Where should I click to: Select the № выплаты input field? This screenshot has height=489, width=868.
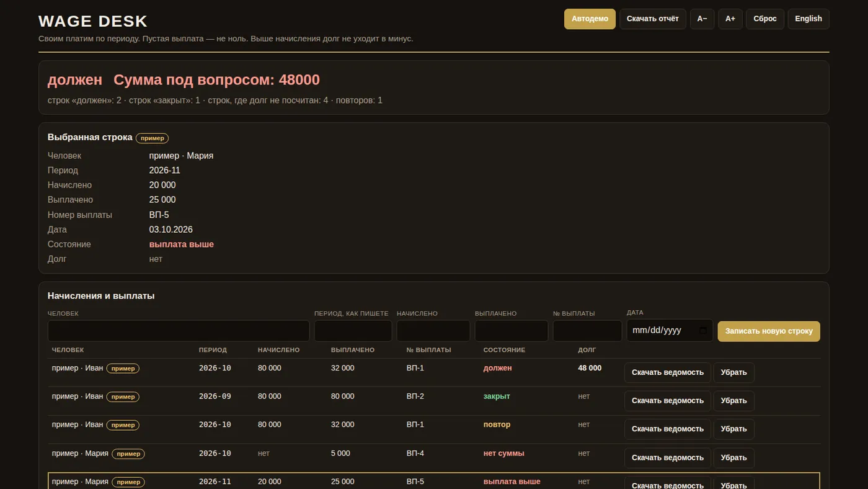pos(587,331)
